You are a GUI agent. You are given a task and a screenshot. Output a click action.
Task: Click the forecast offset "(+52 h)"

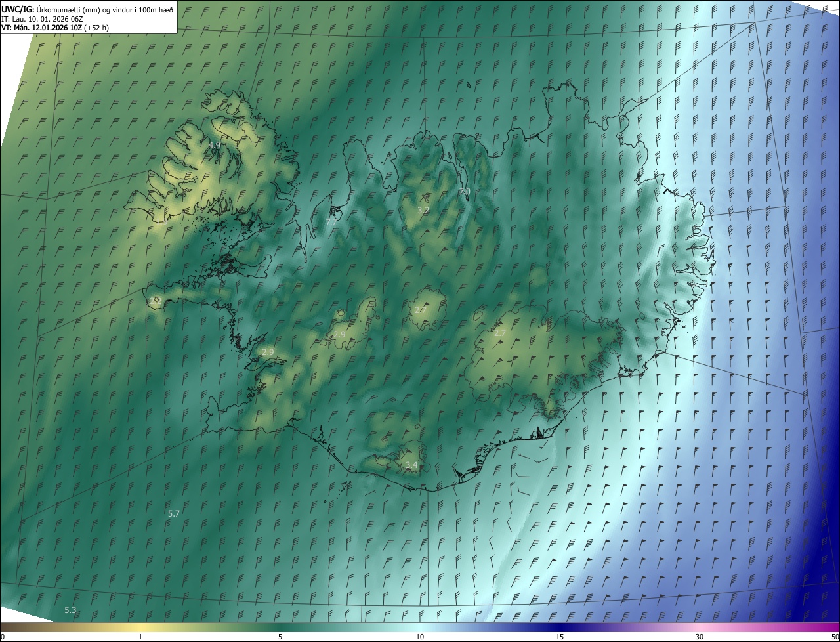[x=96, y=28]
